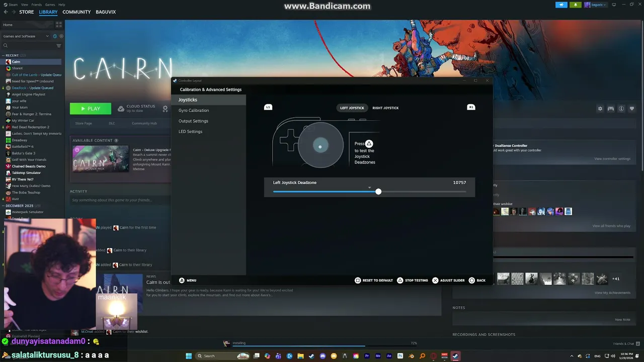Screen dimensions: 644x362
Task: Select Tabletop Simulator in library list
Action: 32,173
